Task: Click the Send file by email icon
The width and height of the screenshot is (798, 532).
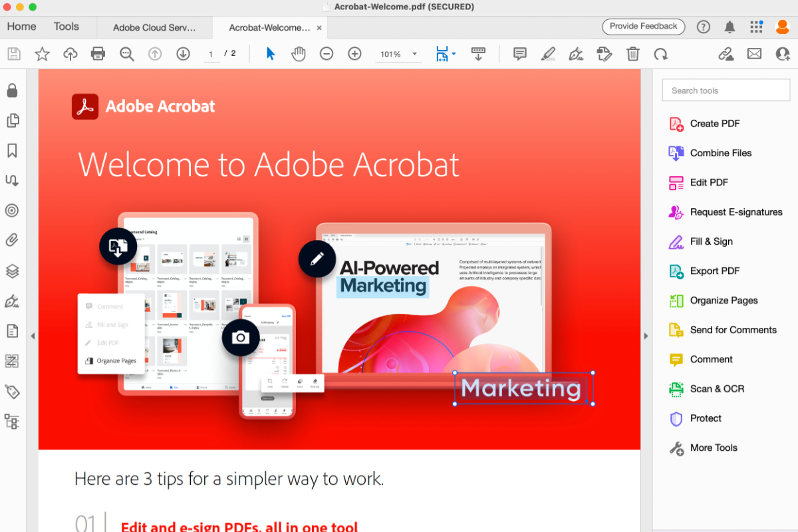Action: (754, 54)
